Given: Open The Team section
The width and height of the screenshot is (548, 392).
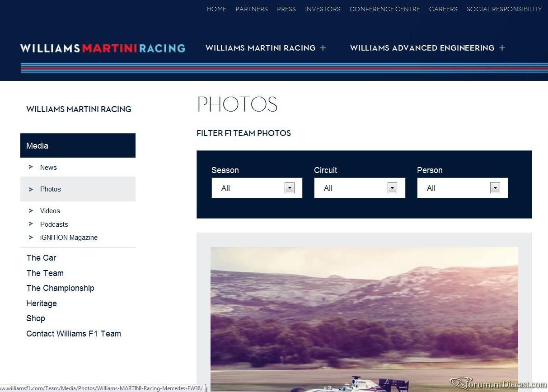Looking at the screenshot, I should click(45, 273).
